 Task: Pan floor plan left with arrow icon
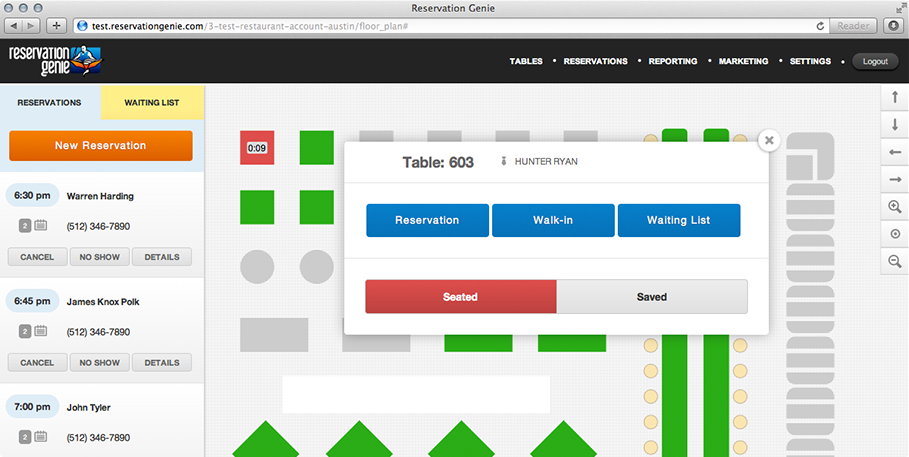pyautogui.click(x=895, y=152)
